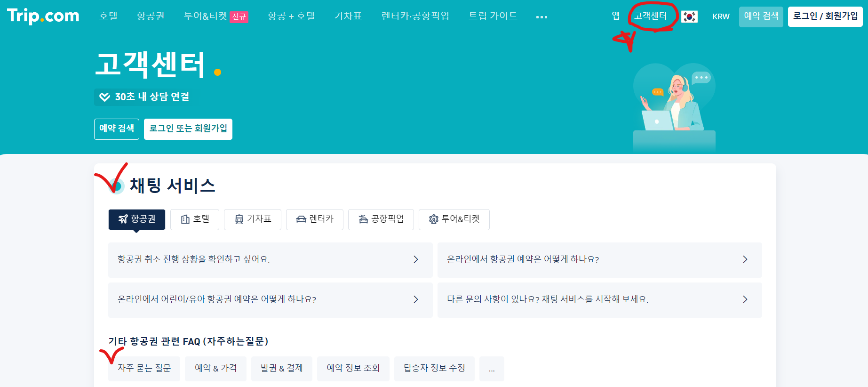Change the KRW currency selector
The width and height of the screenshot is (868, 387).
[721, 16]
